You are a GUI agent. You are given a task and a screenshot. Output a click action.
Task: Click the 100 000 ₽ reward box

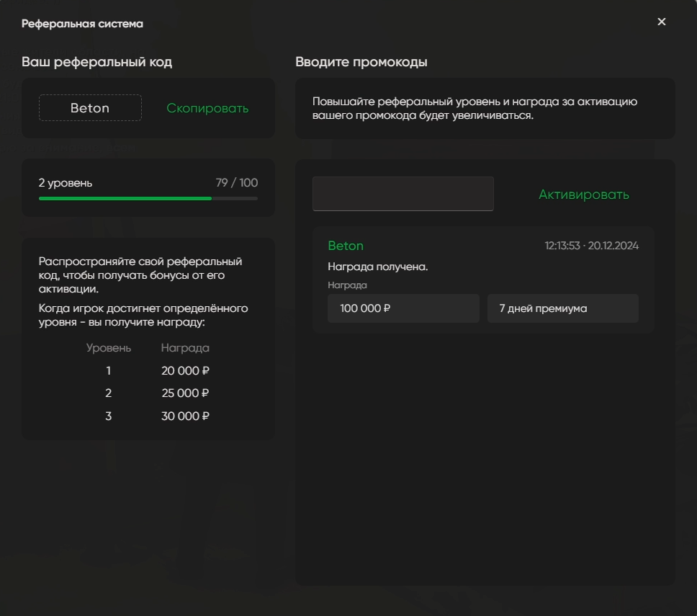click(x=403, y=308)
